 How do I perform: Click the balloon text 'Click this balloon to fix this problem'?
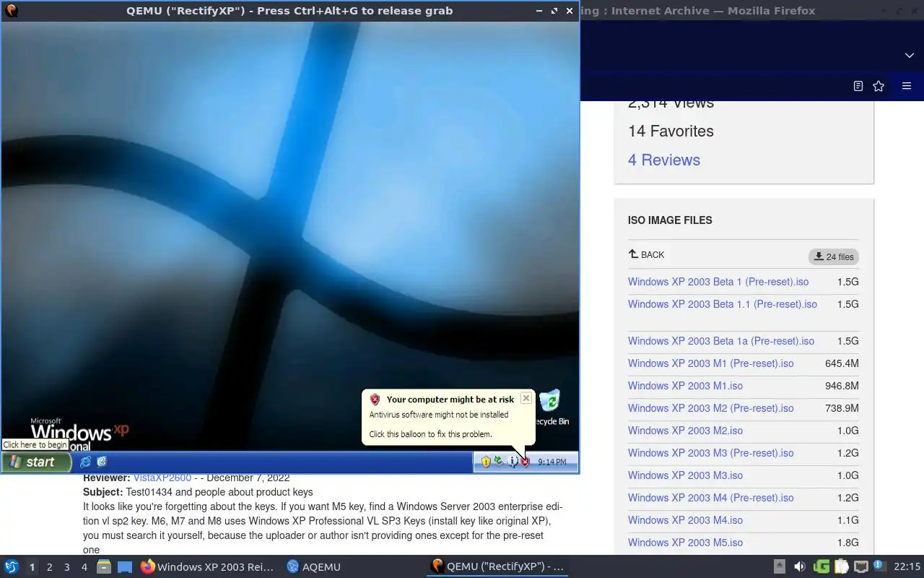coord(430,434)
